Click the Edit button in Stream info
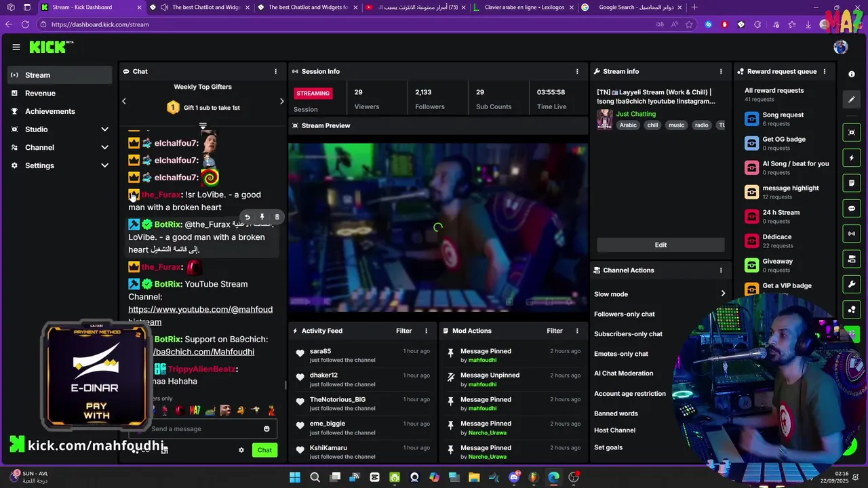This screenshot has width=868, height=488. coord(660,245)
